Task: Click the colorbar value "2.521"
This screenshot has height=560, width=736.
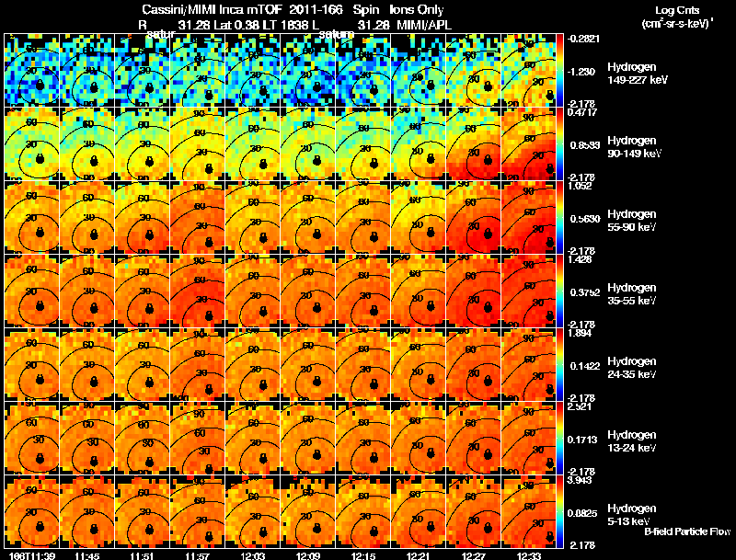Action: [581, 407]
